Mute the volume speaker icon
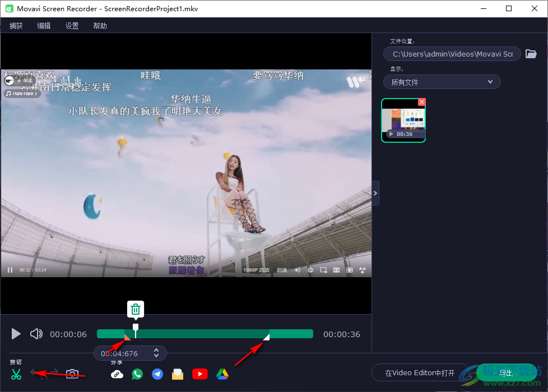 (36, 334)
